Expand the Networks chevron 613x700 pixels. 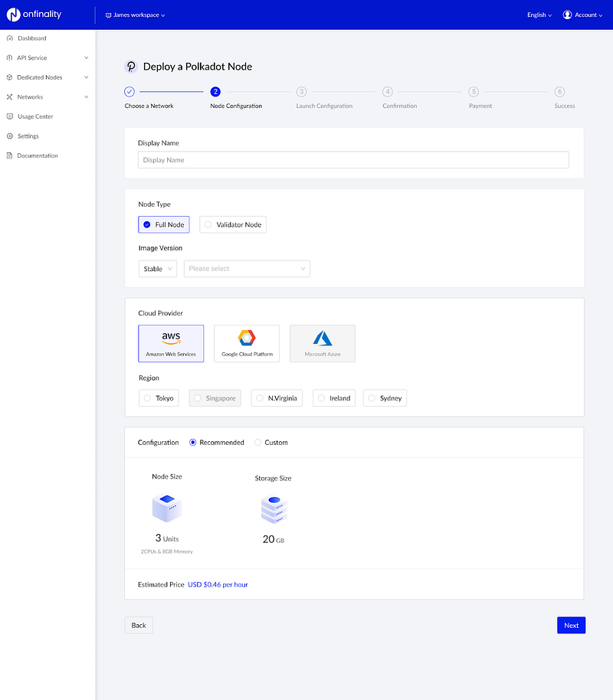click(x=87, y=96)
